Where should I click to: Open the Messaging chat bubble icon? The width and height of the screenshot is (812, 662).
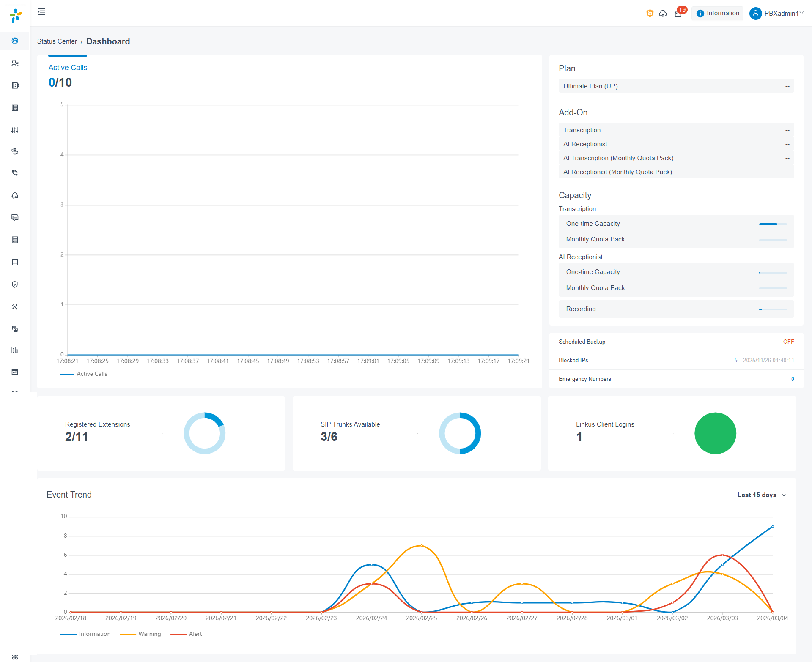pyautogui.click(x=15, y=218)
